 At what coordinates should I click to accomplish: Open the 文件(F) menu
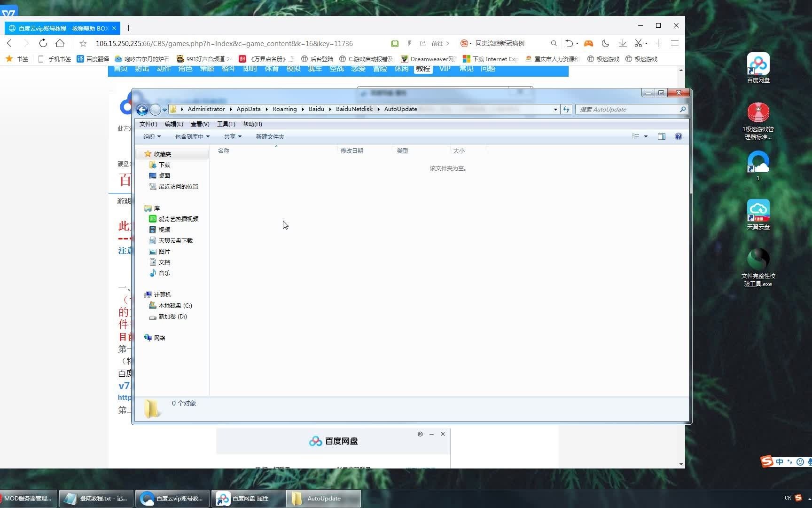148,124
